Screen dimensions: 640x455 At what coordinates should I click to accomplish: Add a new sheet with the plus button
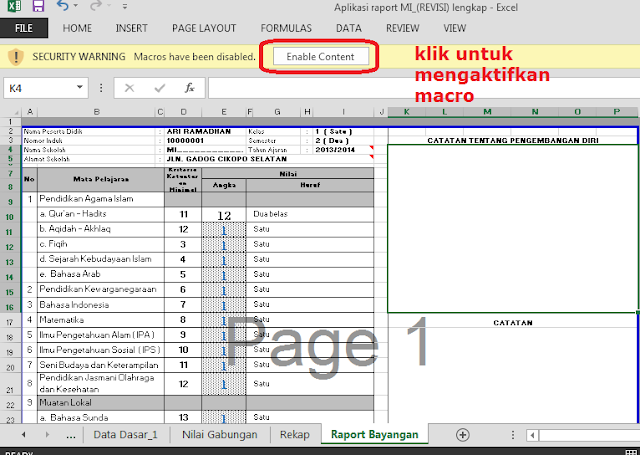[462, 435]
